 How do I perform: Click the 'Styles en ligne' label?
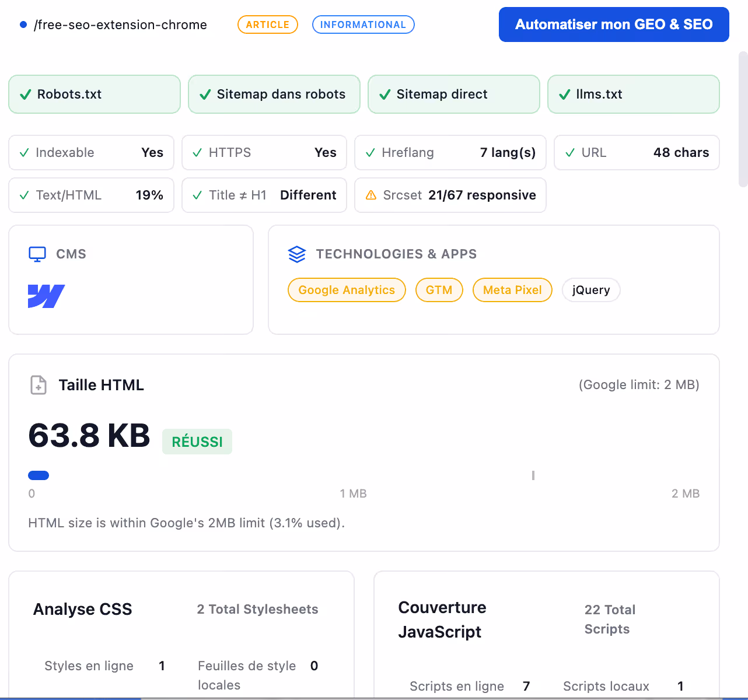point(89,666)
